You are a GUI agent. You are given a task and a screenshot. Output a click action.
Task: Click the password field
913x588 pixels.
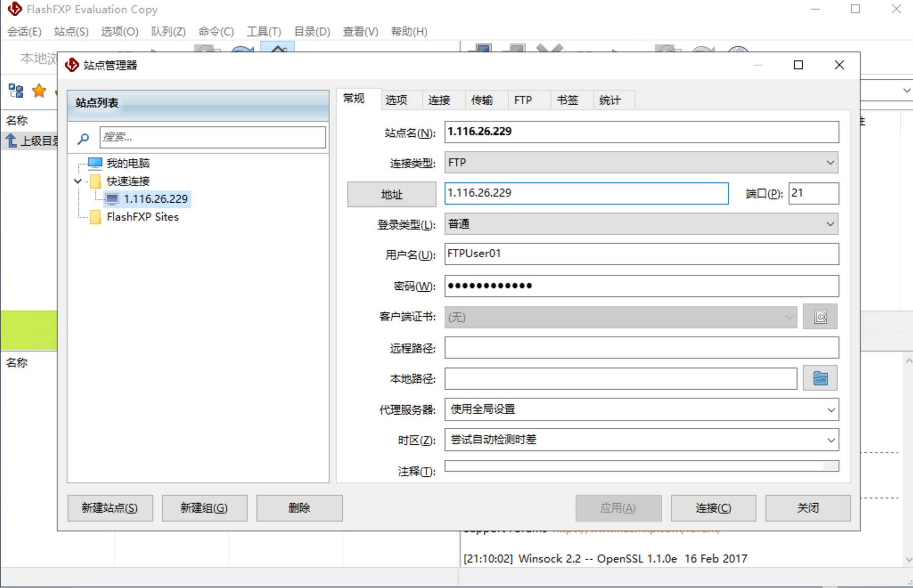coord(641,286)
